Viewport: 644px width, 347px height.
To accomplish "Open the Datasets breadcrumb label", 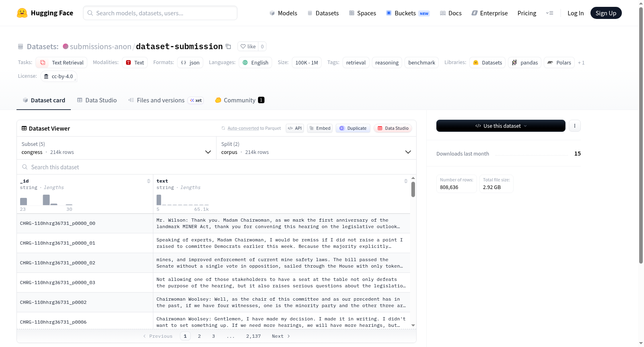I will (43, 46).
